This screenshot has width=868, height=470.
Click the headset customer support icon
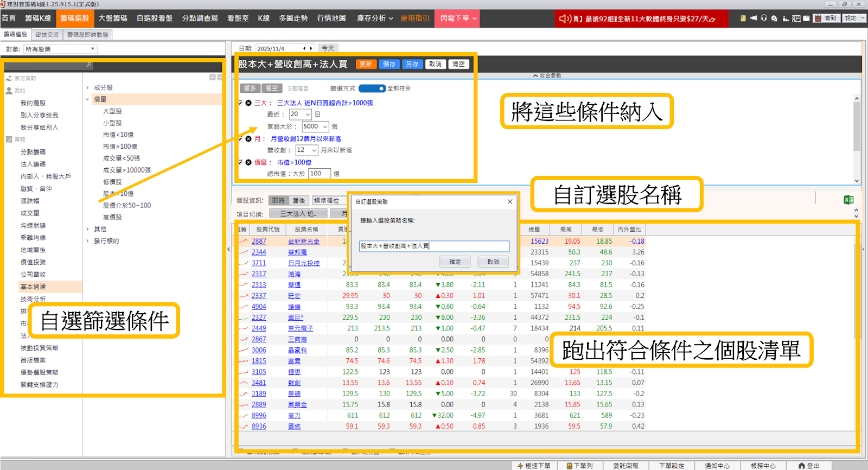coord(764,18)
